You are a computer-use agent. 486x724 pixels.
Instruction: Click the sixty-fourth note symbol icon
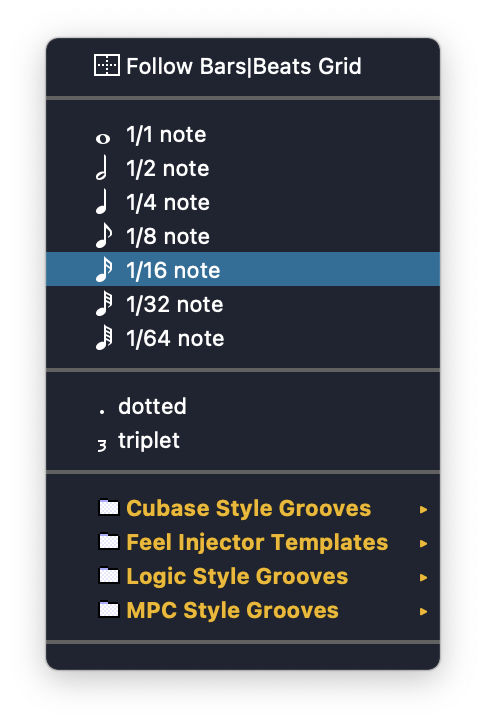[104, 338]
